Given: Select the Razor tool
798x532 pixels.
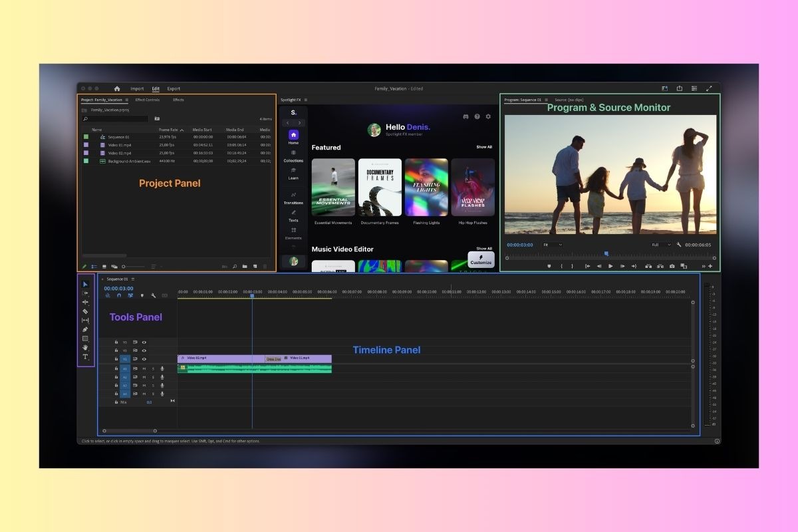Looking at the screenshot, I should [85, 311].
